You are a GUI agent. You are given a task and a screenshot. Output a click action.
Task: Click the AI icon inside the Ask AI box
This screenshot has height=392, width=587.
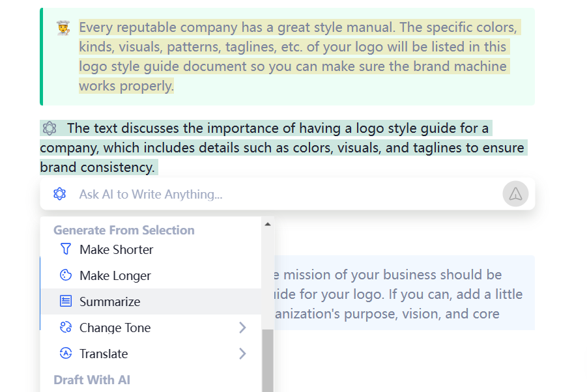tap(60, 194)
